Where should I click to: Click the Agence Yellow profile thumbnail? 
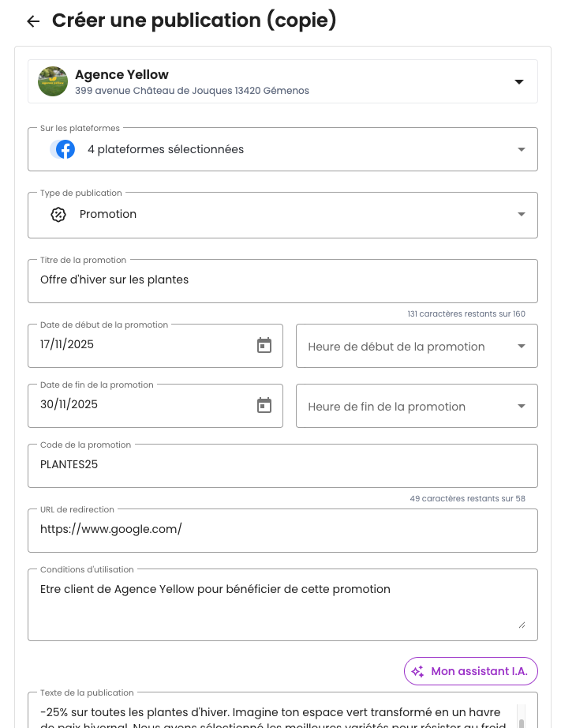(53, 81)
